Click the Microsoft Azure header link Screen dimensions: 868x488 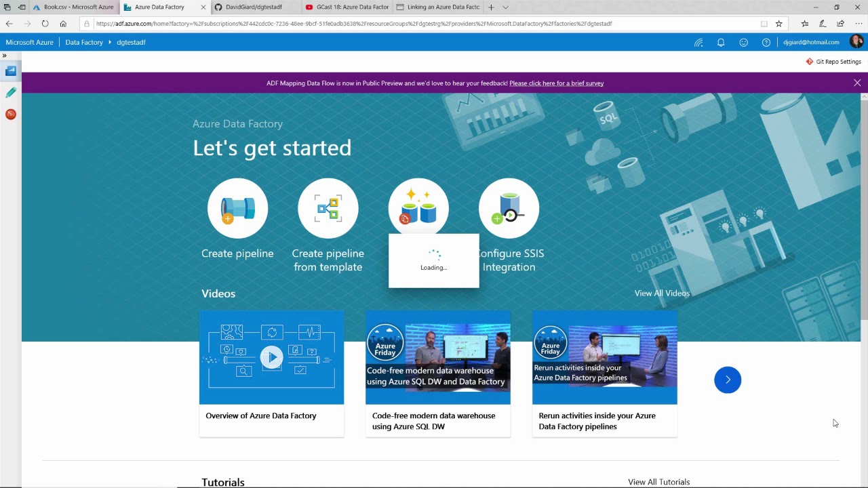click(x=30, y=42)
